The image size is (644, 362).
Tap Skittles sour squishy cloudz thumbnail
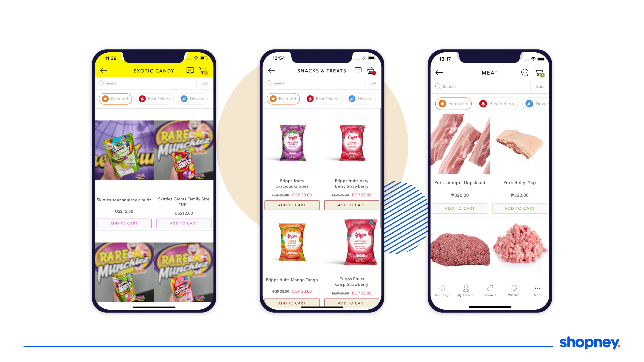pyautogui.click(x=124, y=150)
